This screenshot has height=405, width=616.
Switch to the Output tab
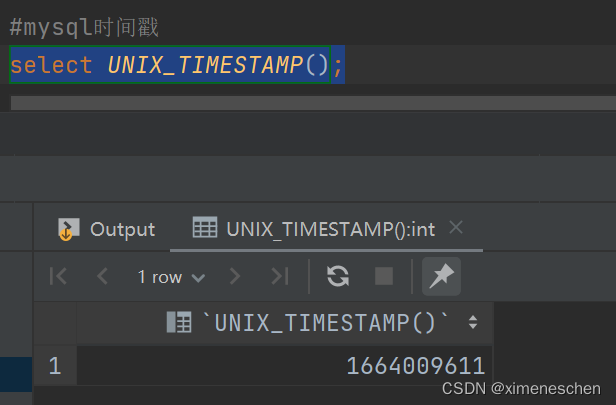coord(107,229)
